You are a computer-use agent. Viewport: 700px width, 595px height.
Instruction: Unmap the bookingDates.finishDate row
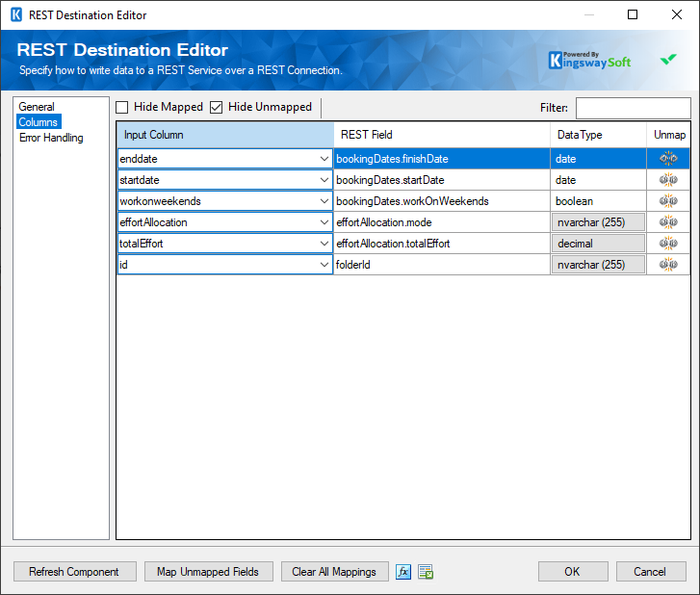[668, 159]
